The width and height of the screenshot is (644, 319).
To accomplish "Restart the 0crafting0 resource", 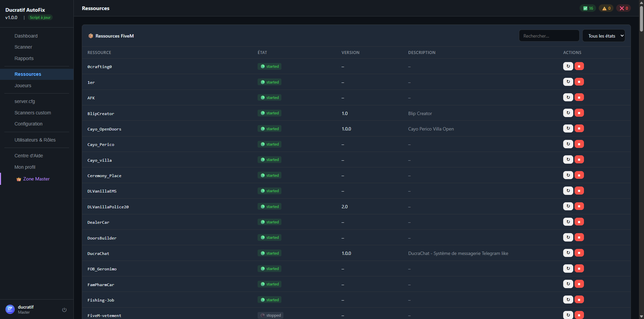I will click(568, 66).
